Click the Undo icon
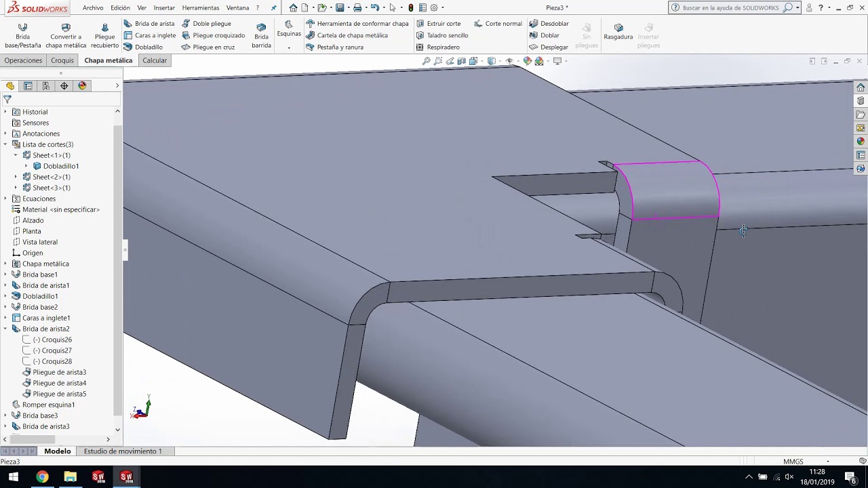Viewport: 868px width, 488px height. point(374,8)
